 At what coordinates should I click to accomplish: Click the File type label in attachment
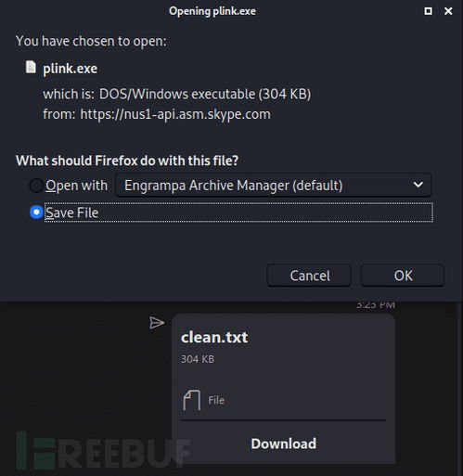(216, 400)
